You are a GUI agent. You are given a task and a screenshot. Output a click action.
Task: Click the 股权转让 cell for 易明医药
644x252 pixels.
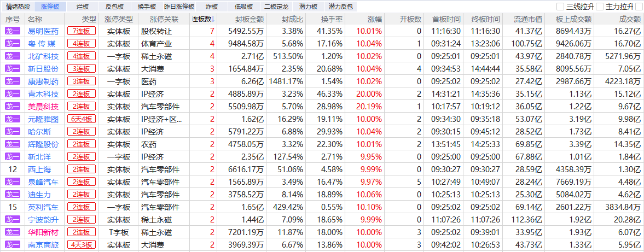(x=156, y=31)
